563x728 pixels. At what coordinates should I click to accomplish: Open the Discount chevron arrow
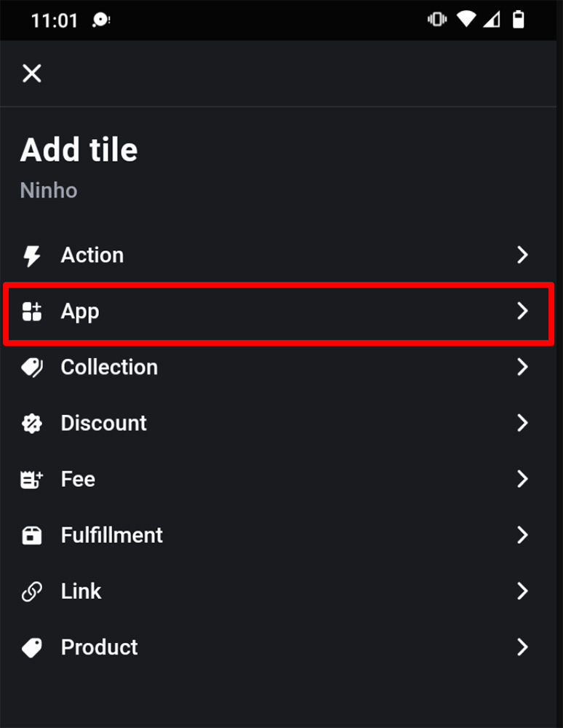tap(522, 423)
